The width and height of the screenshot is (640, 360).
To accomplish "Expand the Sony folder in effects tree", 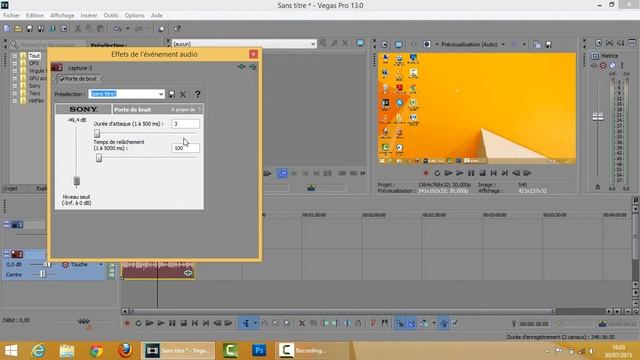I will 15,86.
